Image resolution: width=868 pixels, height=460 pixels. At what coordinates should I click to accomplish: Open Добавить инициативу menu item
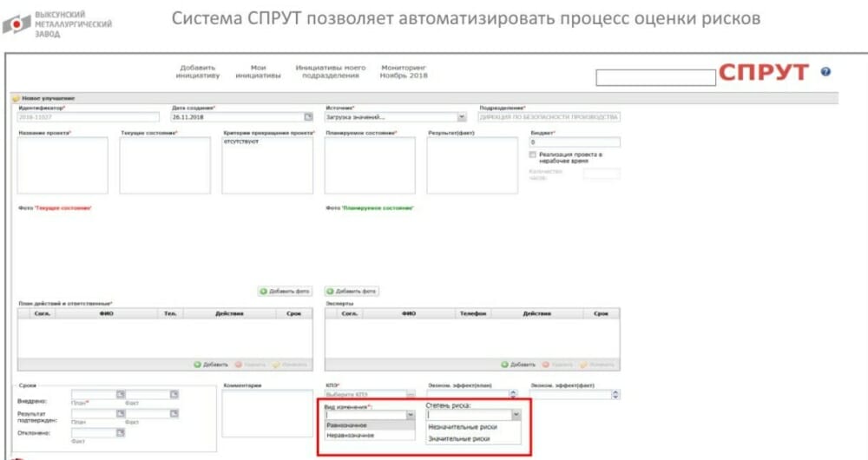(x=198, y=71)
